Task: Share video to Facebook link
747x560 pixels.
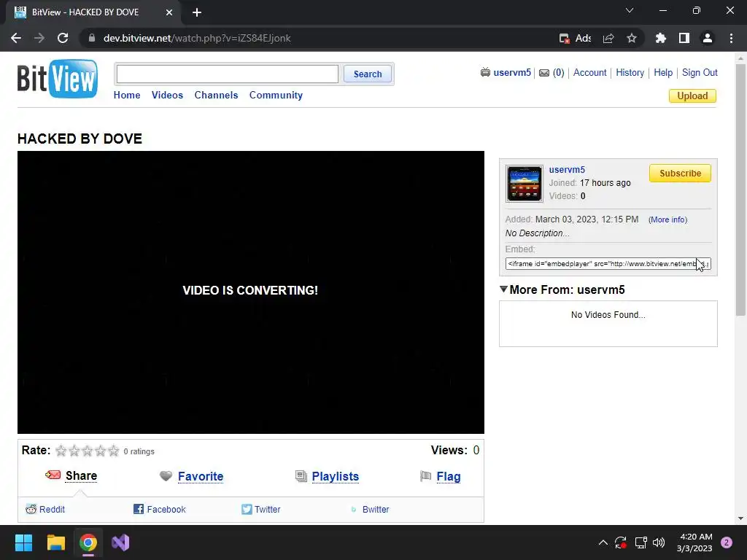Action: [x=166, y=509]
